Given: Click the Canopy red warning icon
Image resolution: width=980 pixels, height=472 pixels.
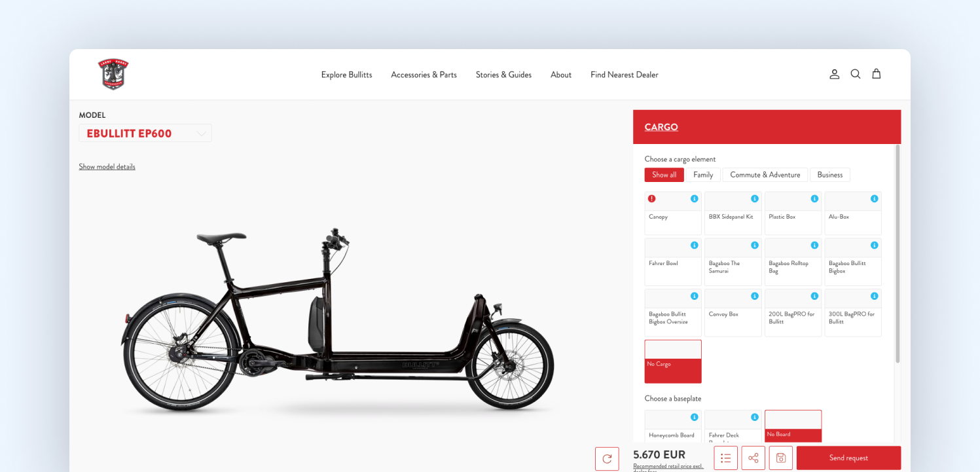Looking at the screenshot, I should click(x=651, y=198).
